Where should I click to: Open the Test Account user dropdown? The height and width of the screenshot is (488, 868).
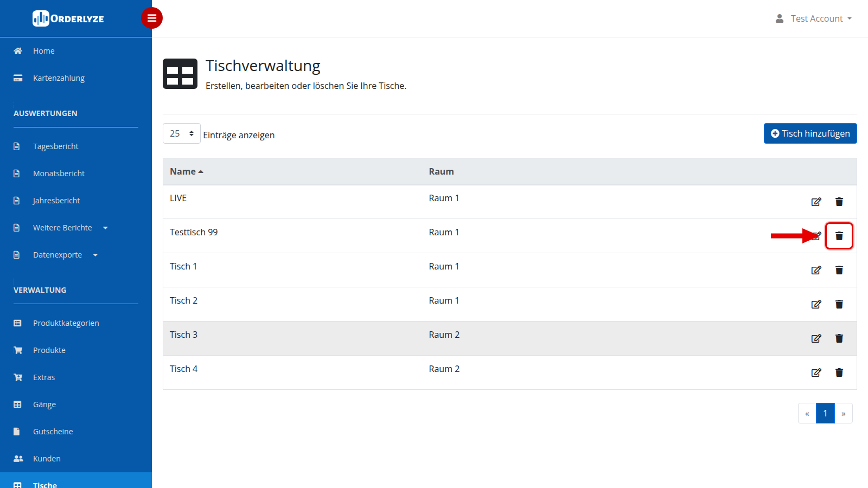[x=814, y=18]
